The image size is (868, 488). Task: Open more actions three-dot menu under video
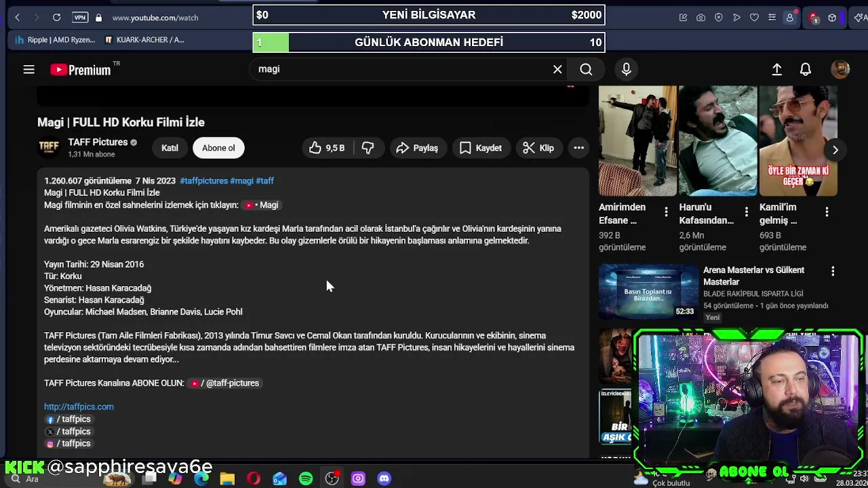578,148
